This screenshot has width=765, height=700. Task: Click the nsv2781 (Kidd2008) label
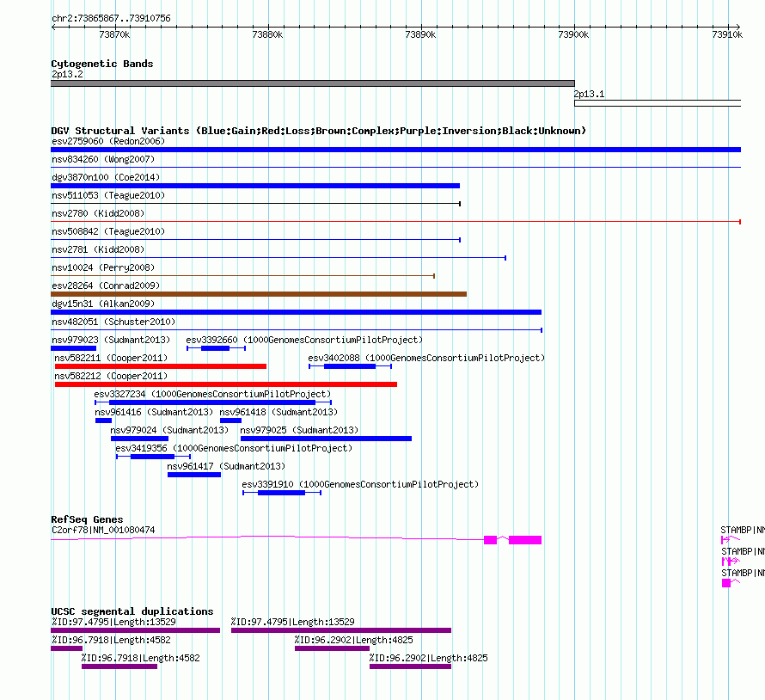click(x=98, y=249)
